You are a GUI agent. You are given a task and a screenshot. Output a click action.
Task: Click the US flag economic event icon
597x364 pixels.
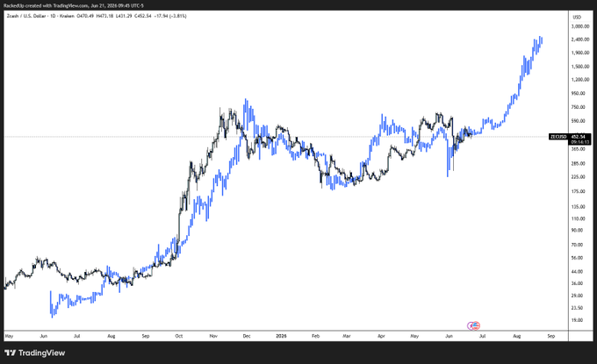[476, 325]
